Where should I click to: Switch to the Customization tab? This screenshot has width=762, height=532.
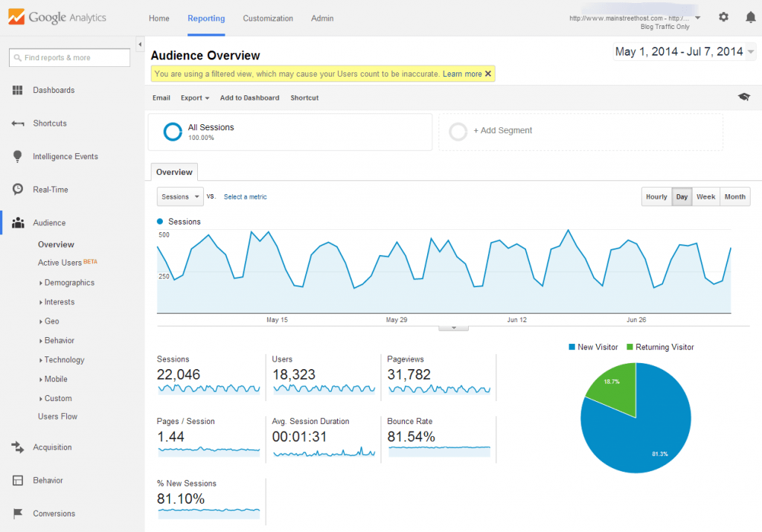tap(268, 18)
